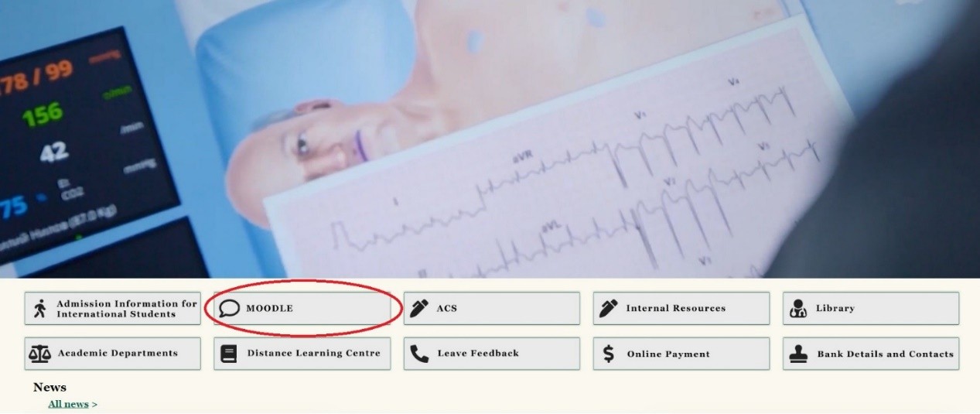Click the book icon for Distance Learning Centre

click(228, 354)
